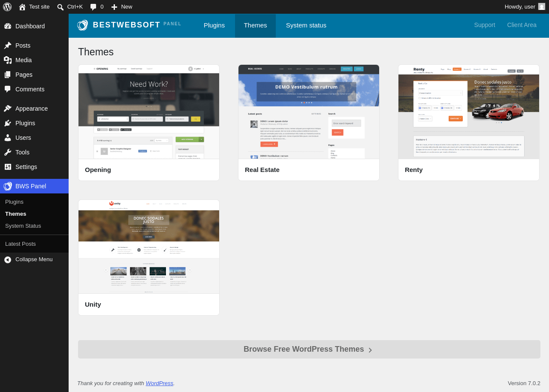The height and width of the screenshot is (392, 549).
Task: Switch to the Plugins tab in BWS panel
Action: click(x=214, y=25)
